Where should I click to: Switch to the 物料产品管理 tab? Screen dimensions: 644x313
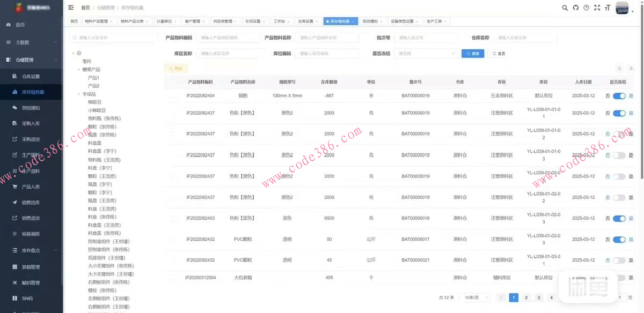point(98,21)
